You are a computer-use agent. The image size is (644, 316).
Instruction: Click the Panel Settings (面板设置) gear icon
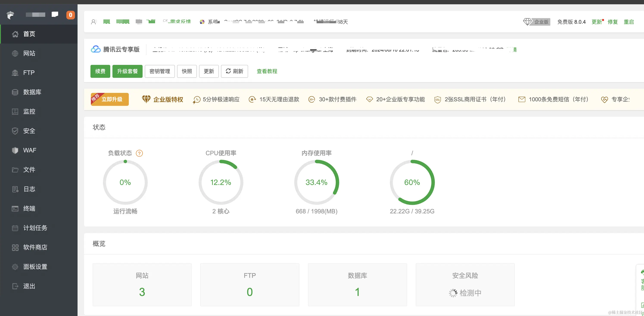pyautogui.click(x=15, y=267)
